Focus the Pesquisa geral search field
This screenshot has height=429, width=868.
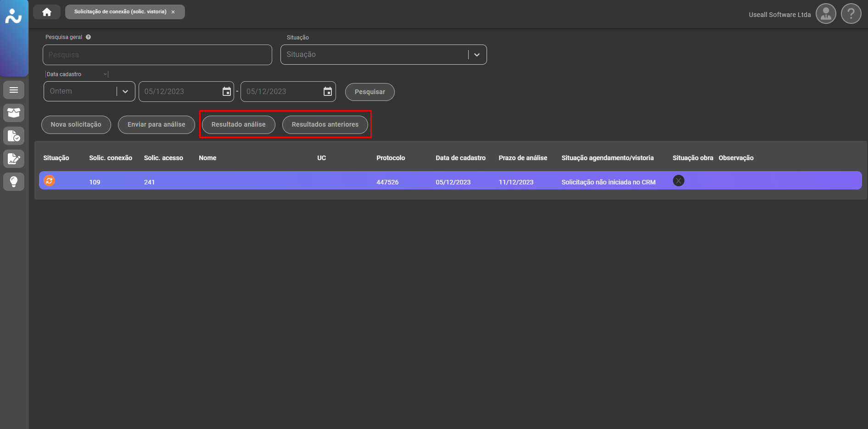(157, 55)
